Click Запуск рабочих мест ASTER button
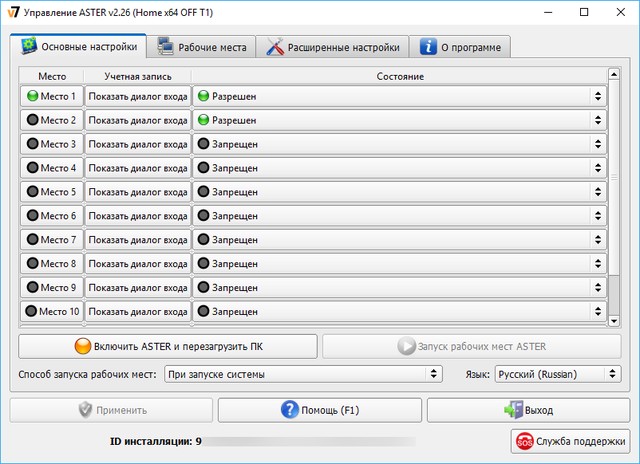Image resolution: width=640 pixels, height=464 pixels. click(x=472, y=346)
